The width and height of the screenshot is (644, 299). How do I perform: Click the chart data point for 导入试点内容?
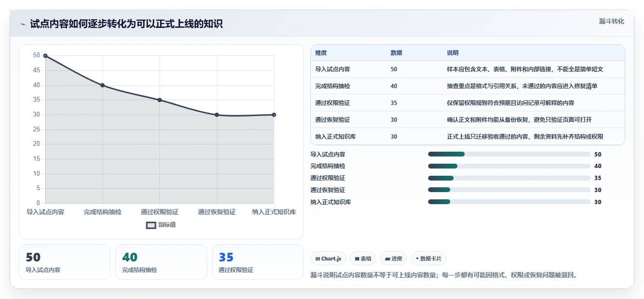click(x=45, y=56)
